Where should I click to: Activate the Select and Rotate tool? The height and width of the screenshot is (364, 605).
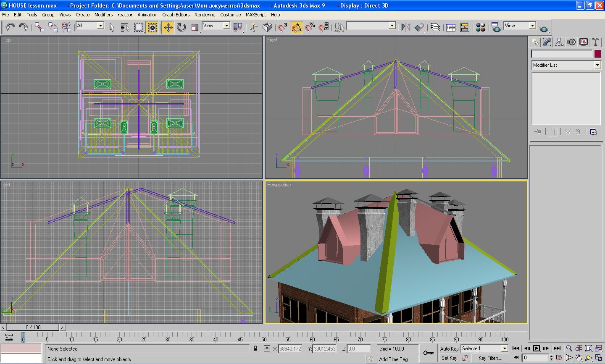[x=181, y=27]
